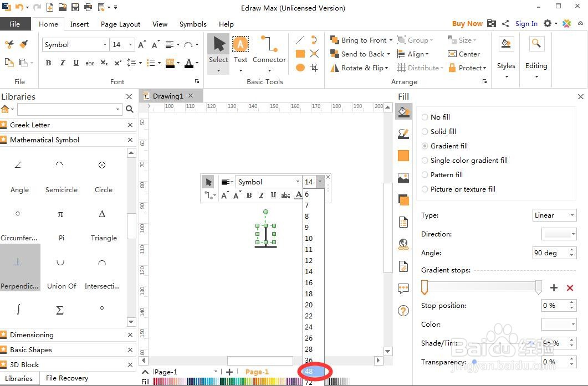Choose font size 48 in list
This screenshot has height=386, width=588.
[x=313, y=372]
